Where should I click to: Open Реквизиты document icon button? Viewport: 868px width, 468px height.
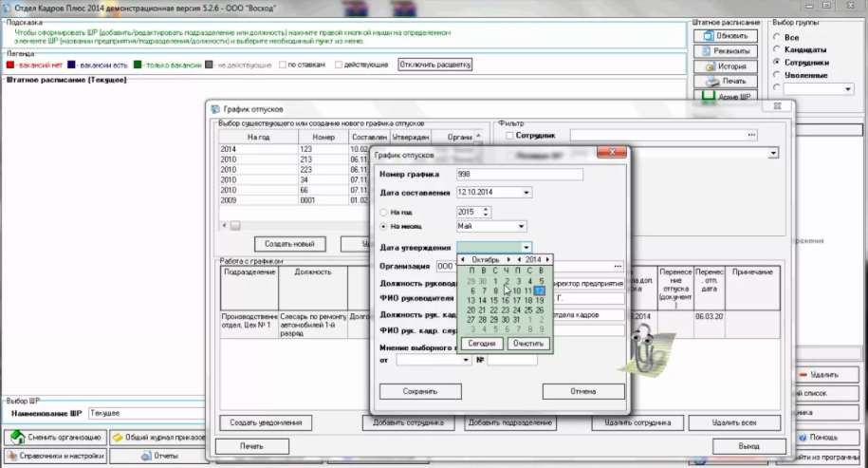point(725,51)
